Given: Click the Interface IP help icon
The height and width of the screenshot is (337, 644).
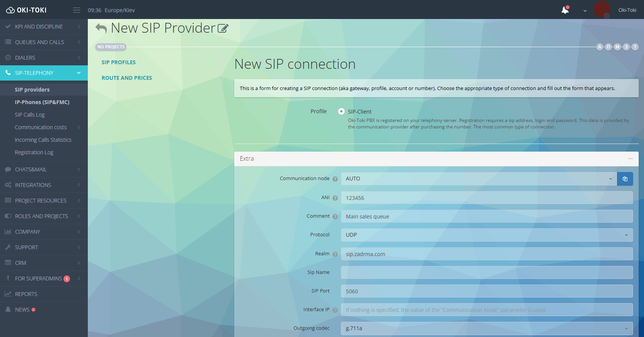Looking at the screenshot, I should click(335, 310).
